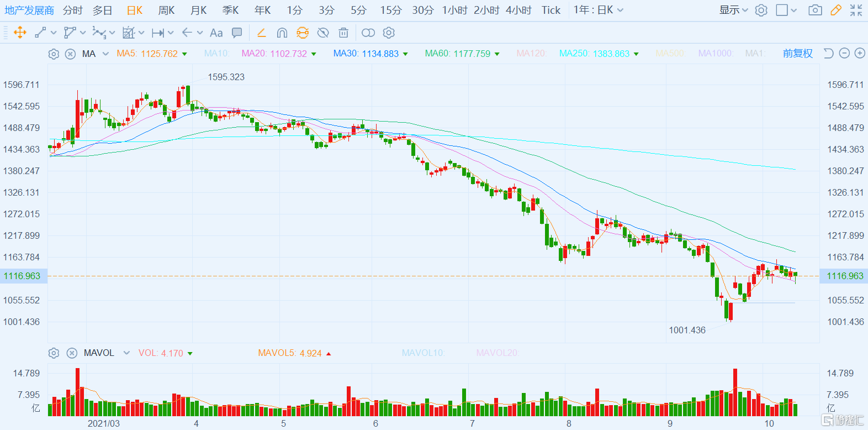Viewport: 868px width, 430px height.
Task: Zoom in the chart with plus icon
Action: coord(860,53)
